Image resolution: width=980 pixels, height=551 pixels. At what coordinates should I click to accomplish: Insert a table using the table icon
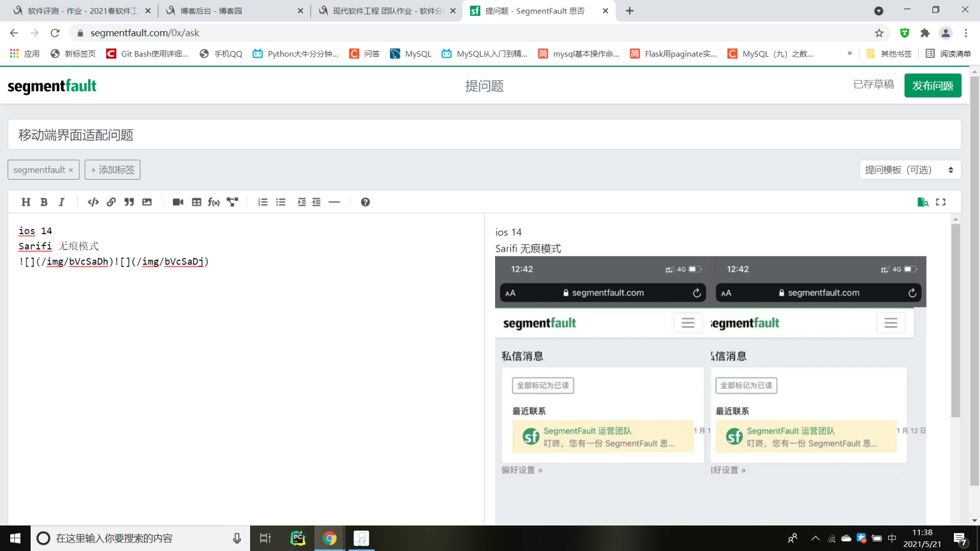click(196, 202)
